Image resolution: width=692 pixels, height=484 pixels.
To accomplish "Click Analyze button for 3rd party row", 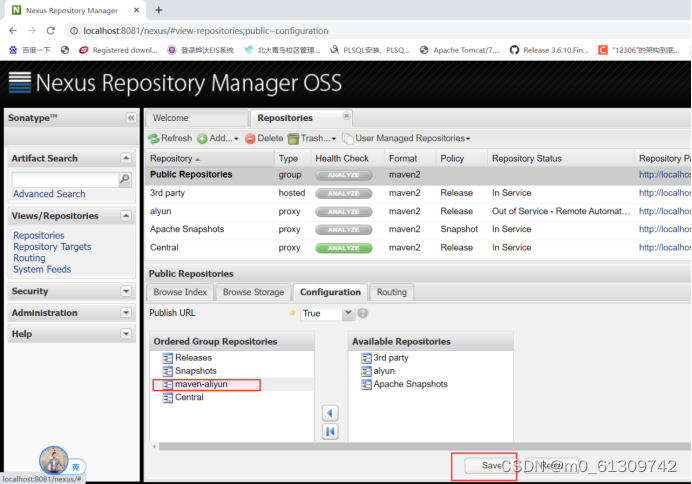I will (343, 193).
